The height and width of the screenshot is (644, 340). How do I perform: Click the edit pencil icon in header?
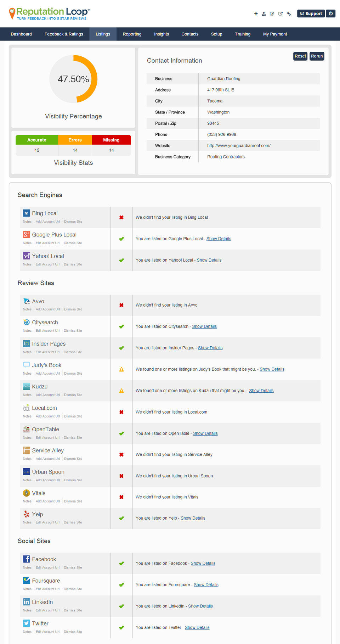click(x=272, y=14)
